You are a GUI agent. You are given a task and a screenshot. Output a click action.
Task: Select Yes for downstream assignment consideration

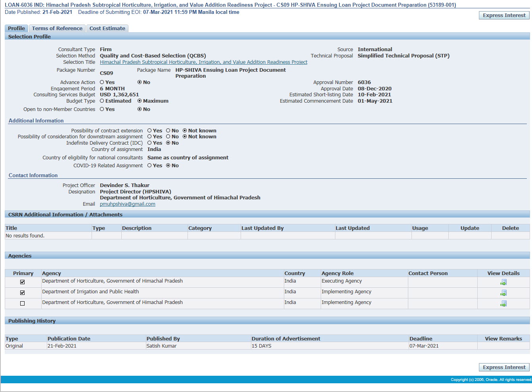click(149, 136)
